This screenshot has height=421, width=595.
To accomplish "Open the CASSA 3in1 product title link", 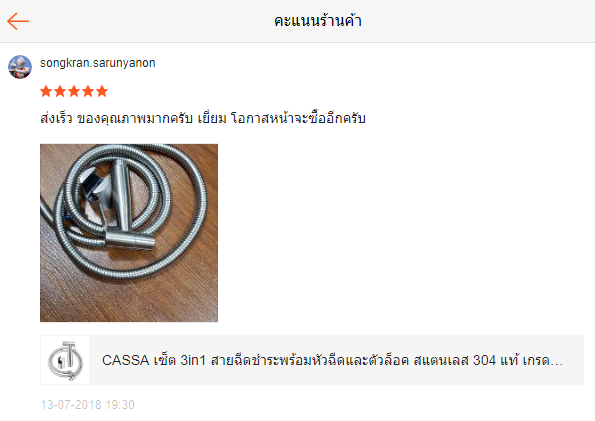I will pos(332,360).
